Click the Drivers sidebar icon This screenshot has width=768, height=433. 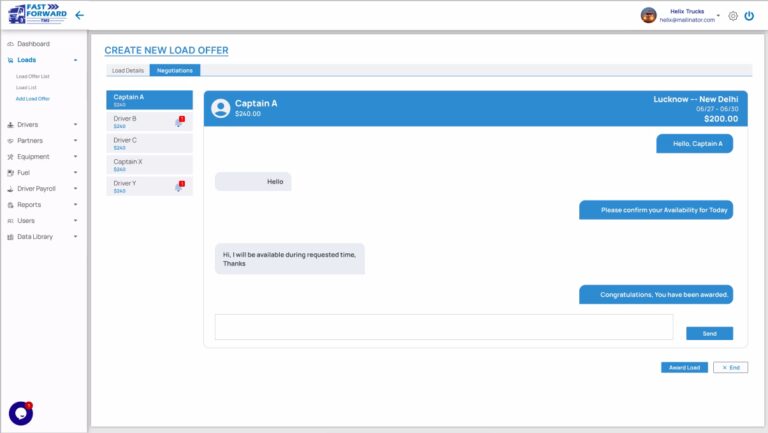coord(10,125)
